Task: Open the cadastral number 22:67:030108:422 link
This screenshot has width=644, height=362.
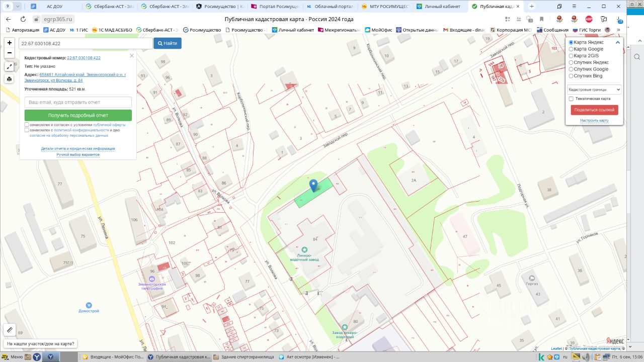Action: tap(84, 58)
